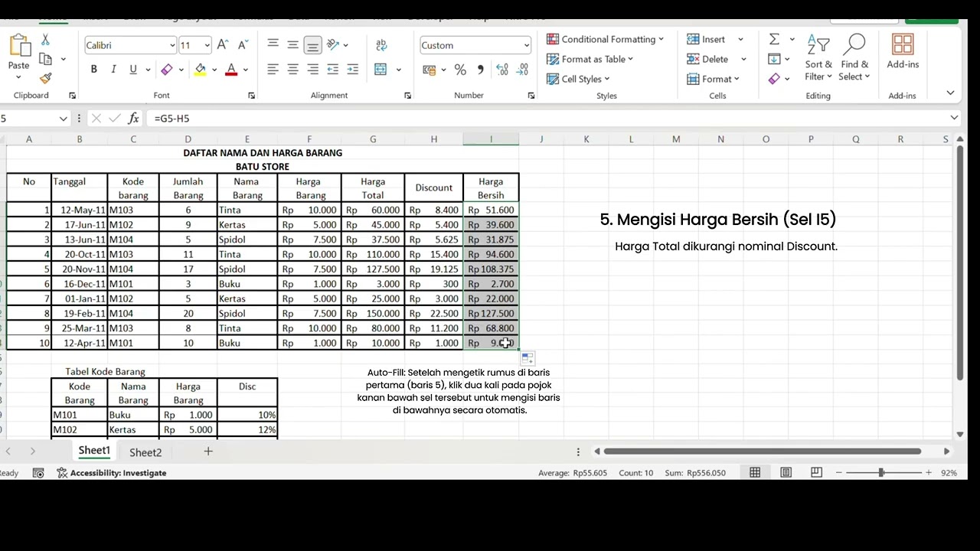Switch to Page Layout view icon

786,473
